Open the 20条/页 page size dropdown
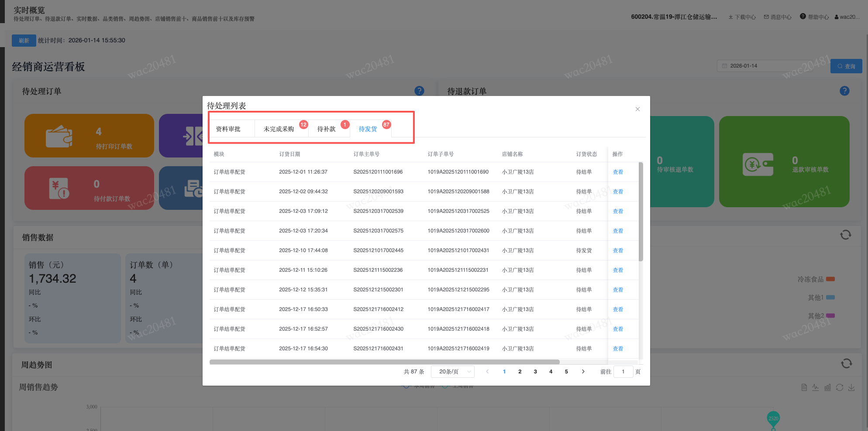 click(x=453, y=372)
